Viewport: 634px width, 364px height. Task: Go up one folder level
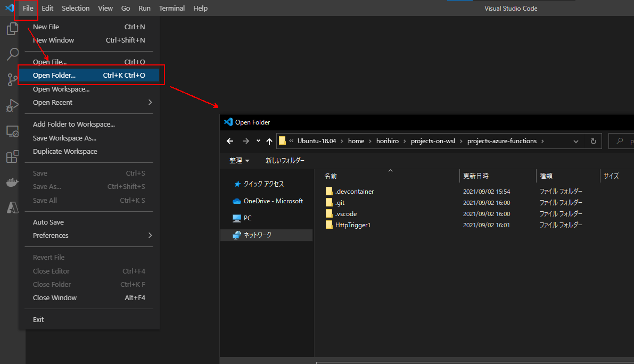pos(269,141)
